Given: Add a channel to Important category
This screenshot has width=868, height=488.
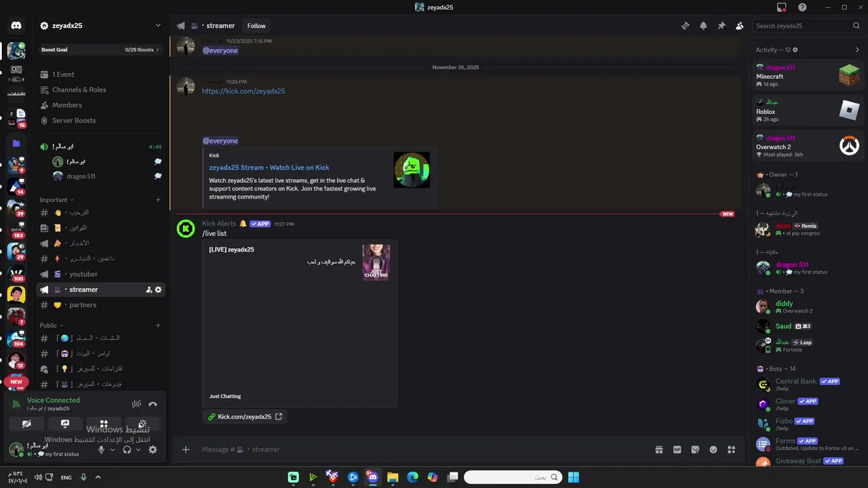Looking at the screenshot, I should pyautogui.click(x=158, y=200).
